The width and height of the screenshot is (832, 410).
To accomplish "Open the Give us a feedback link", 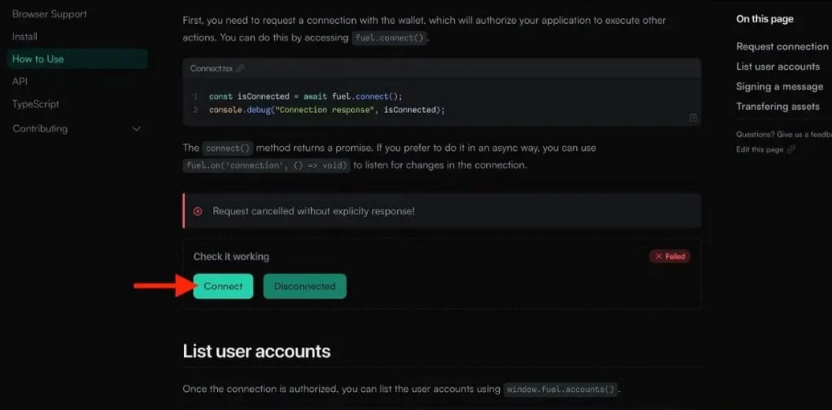I will [x=784, y=134].
